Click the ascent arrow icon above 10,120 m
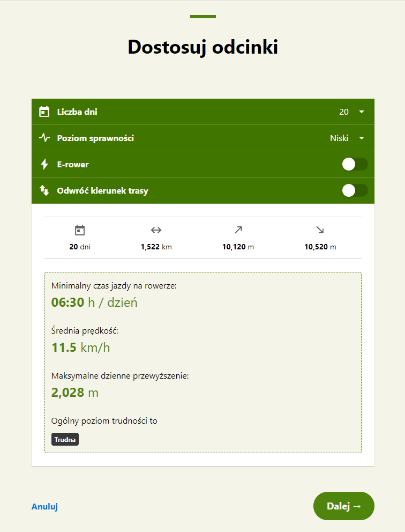Screen dimensions: 405x532 (x=238, y=230)
